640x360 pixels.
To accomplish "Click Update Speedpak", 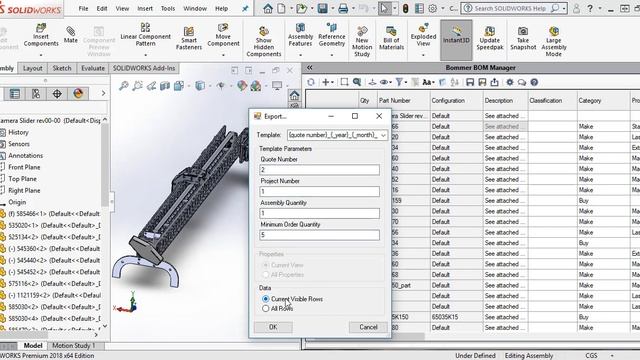I will point(489,38).
